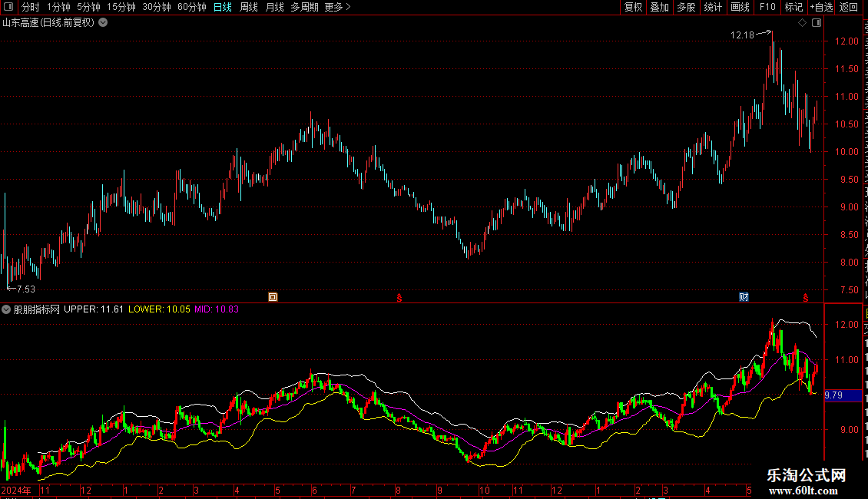Select the 30分钟 period
The image size is (868, 499).
coord(157,7)
